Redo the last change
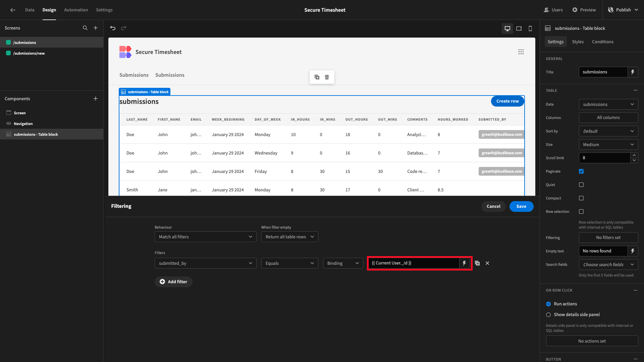 [124, 28]
